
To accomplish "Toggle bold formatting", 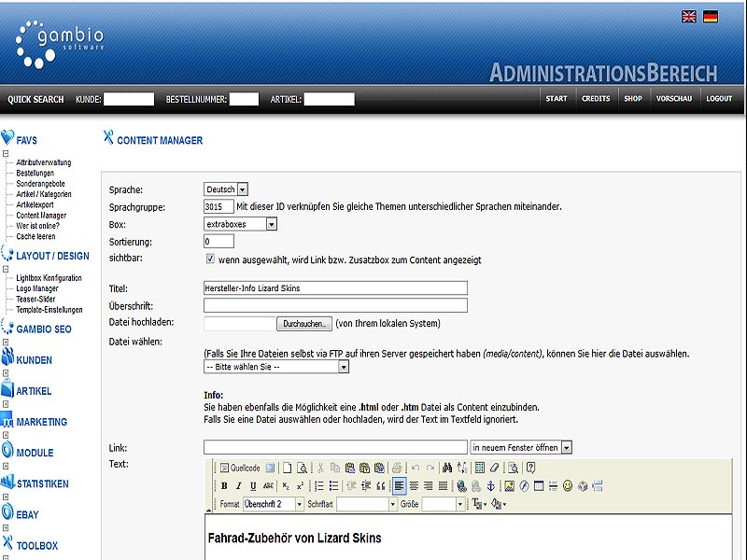I will 224,485.
